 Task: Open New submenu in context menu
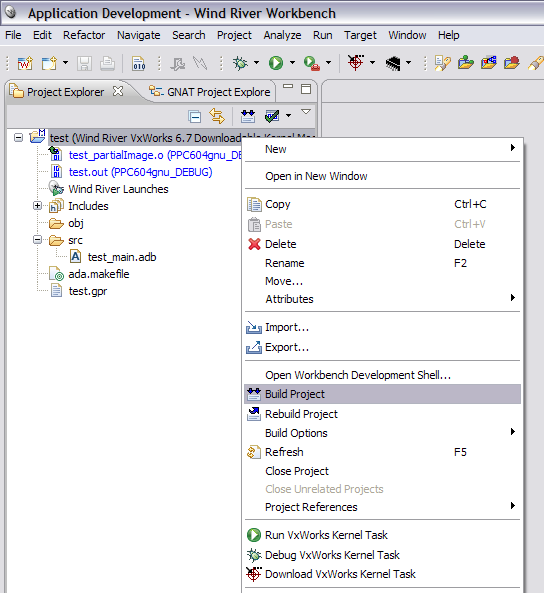(x=382, y=149)
